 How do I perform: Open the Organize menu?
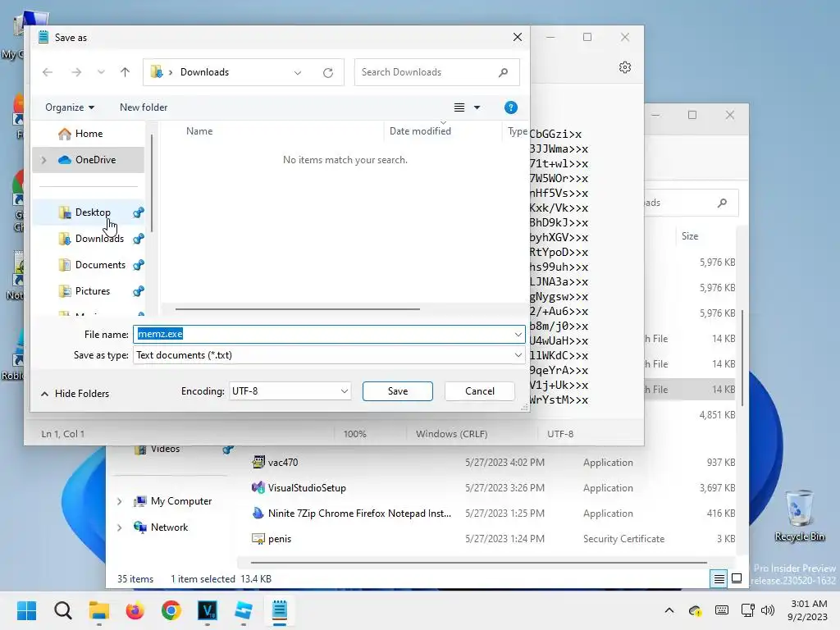point(70,107)
